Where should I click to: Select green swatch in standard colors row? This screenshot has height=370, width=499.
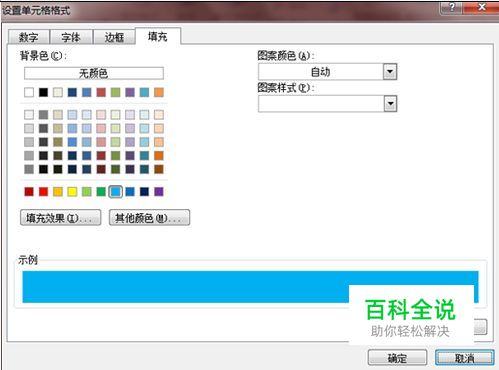coord(101,192)
